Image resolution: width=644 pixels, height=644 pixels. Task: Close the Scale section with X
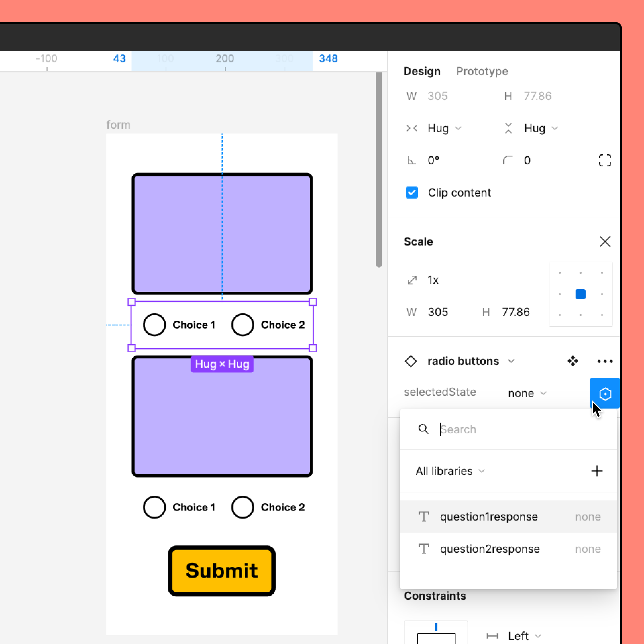(x=605, y=241)
